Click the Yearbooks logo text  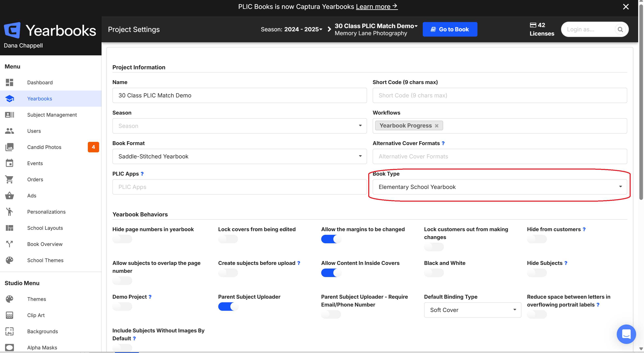coord(61,30)
